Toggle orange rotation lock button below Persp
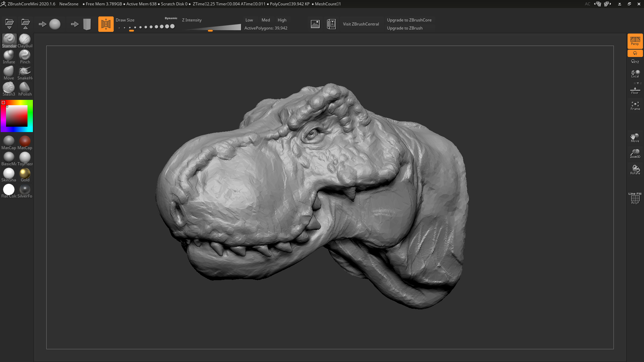The image size is (644, 362). coord(635,53)
